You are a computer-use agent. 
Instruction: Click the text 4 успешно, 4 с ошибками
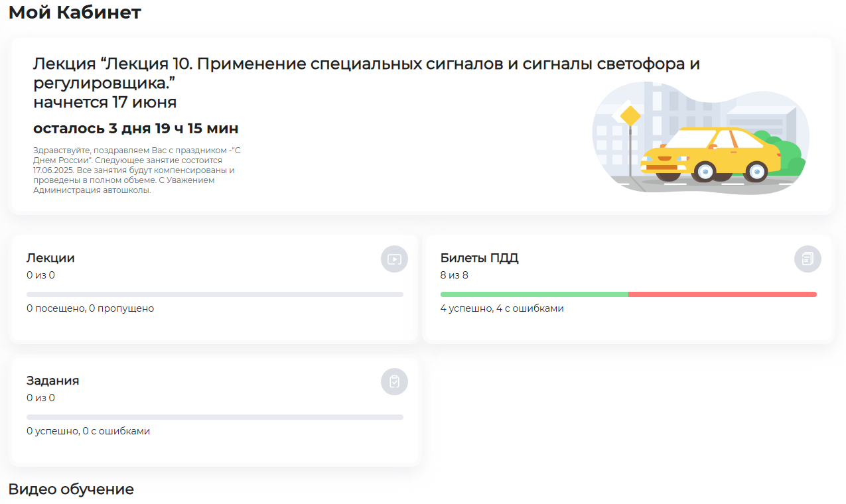tap(502, 308)
